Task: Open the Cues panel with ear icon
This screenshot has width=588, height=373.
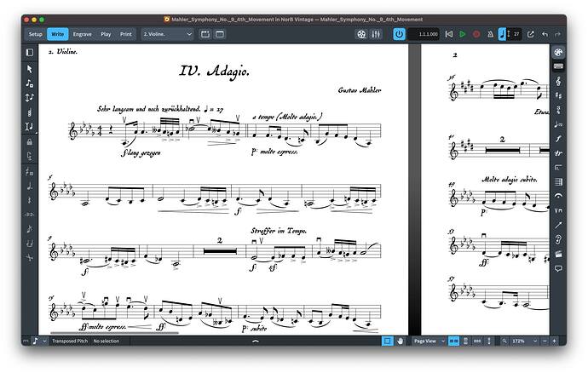Action: coord(558,239)
